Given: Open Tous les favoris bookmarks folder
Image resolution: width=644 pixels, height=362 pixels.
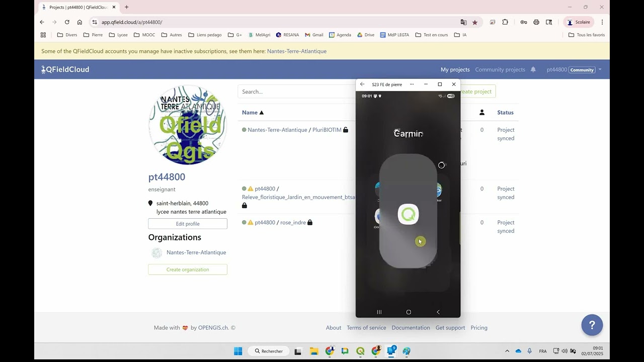Looking at the screenshot, I should (587, 35).
